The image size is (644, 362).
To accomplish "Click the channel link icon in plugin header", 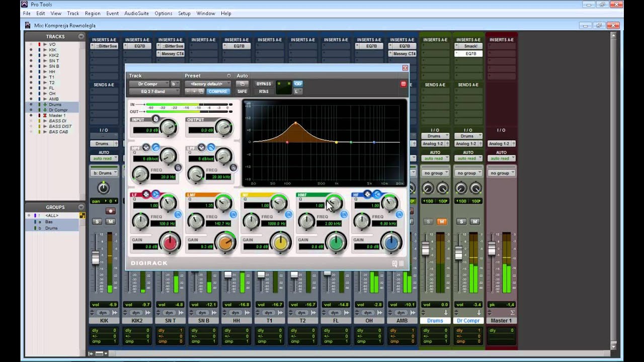I will 298,83.
